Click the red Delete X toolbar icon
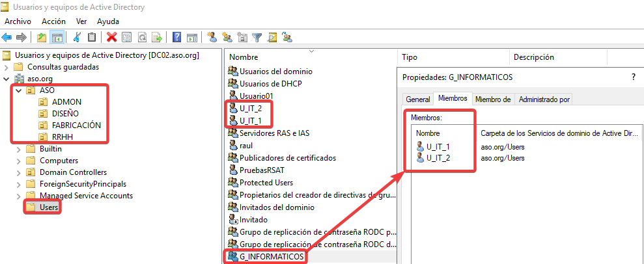Viewport: 644px width, 264px height. point(111,37)
